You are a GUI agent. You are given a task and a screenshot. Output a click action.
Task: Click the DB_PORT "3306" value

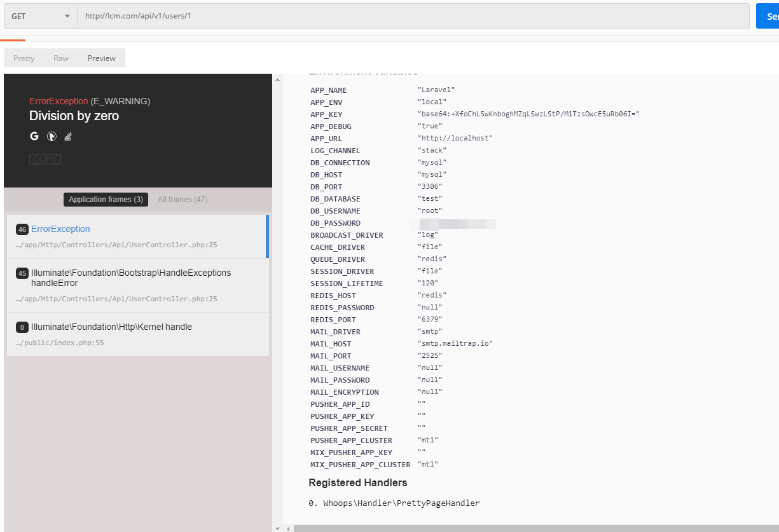[429, 187]
